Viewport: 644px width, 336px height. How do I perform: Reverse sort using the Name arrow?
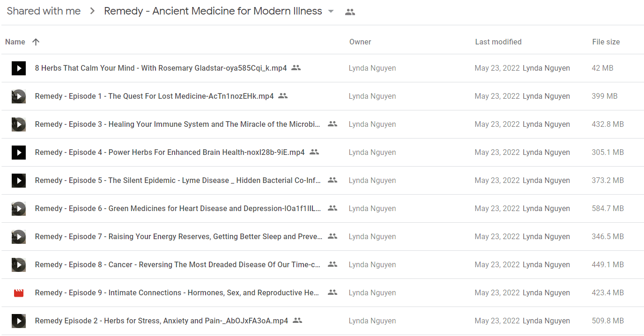36,42
